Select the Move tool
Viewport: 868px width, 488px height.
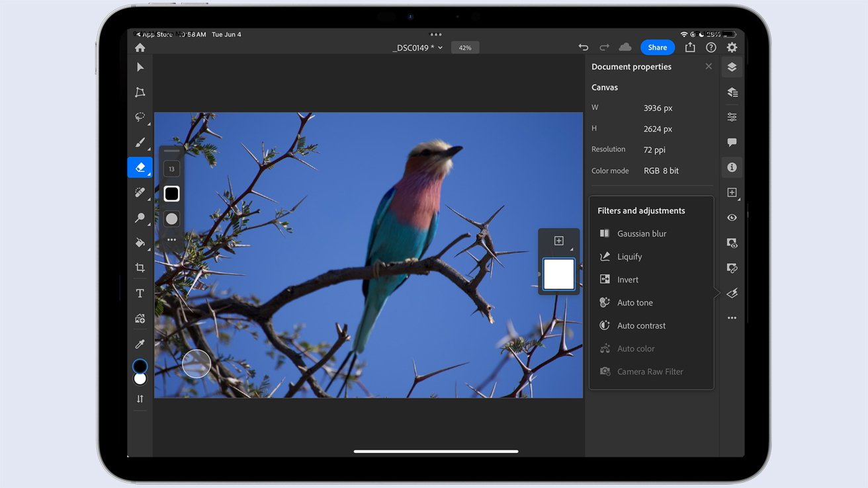coord(140,67)
